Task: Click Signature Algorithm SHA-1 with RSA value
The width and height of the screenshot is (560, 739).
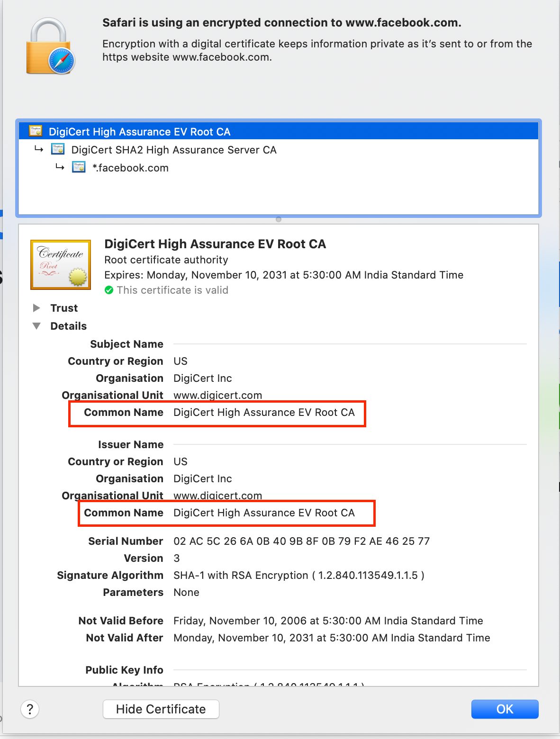Action: [x=299, y=575]
